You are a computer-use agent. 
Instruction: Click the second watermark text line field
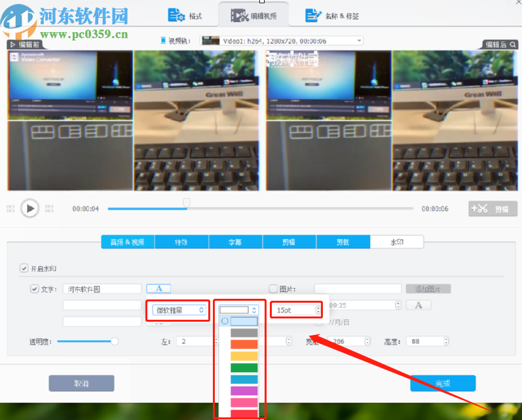pyautogui.click(x=102, y=305)
